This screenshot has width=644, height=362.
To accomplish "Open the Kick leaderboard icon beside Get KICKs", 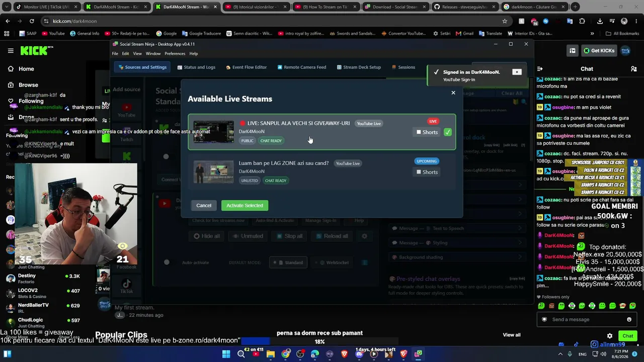I will pyautogui.click(x=572, y=50).
